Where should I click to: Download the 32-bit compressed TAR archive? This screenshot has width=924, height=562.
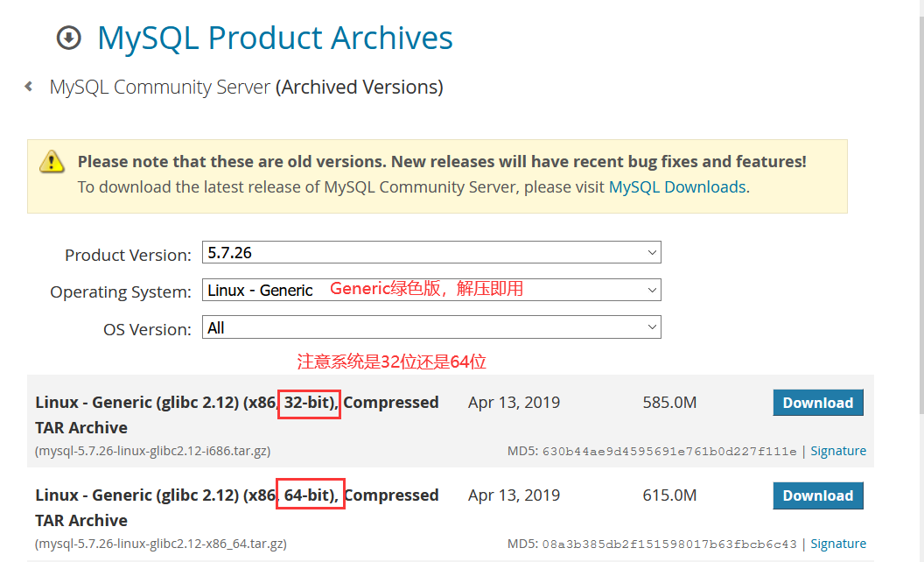tap(817, 403)
